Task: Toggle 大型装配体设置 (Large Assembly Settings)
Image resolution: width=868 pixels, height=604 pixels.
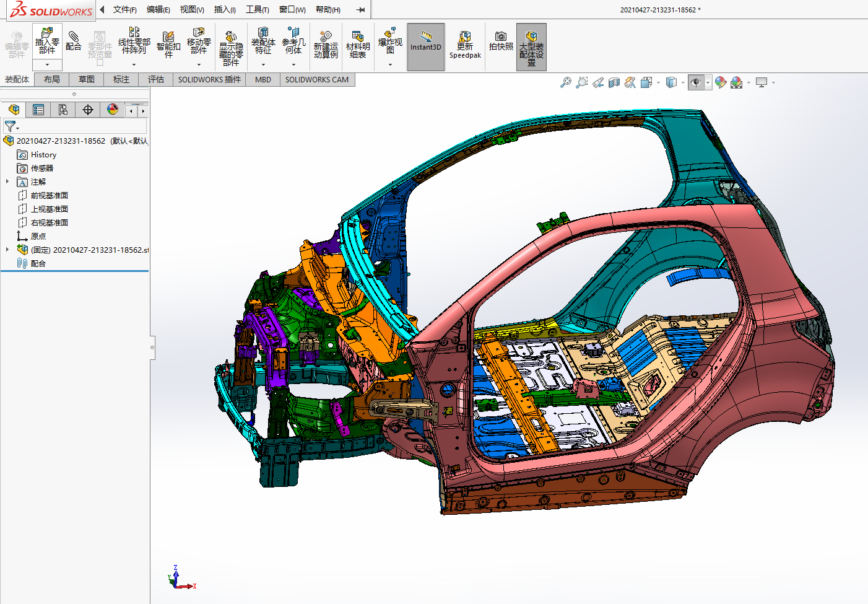Action: [531, 46]
